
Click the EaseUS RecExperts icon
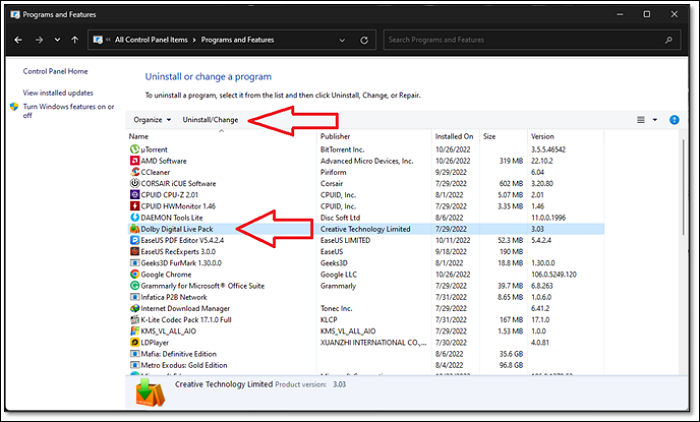pos(134,251)
